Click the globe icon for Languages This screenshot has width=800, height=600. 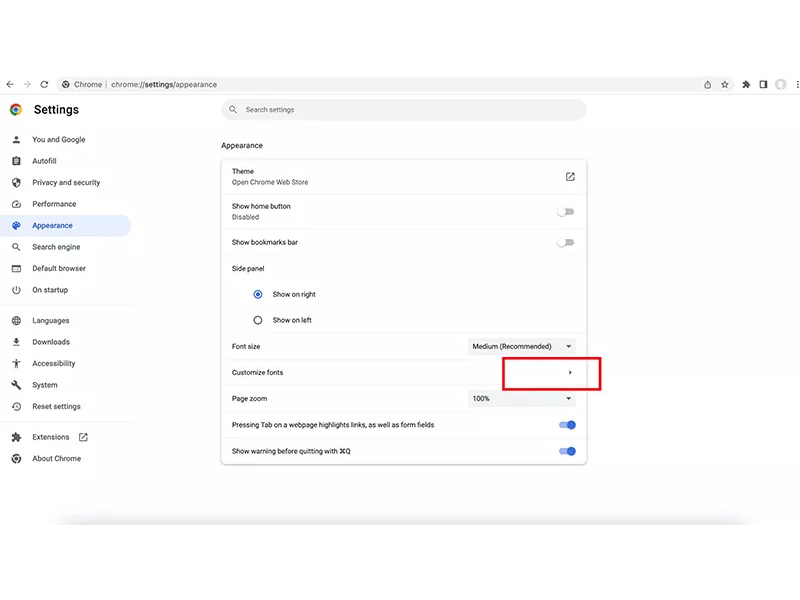pyautogui.click(x=16, y=320)
